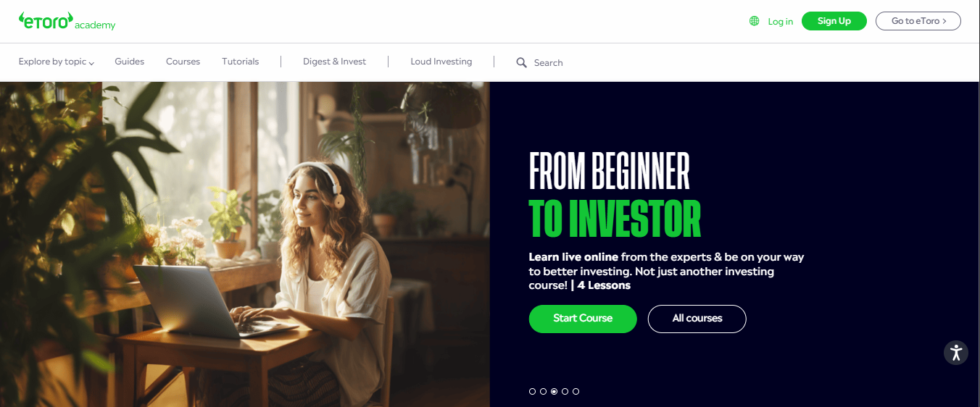Click the Log in link

click(781, 21)
